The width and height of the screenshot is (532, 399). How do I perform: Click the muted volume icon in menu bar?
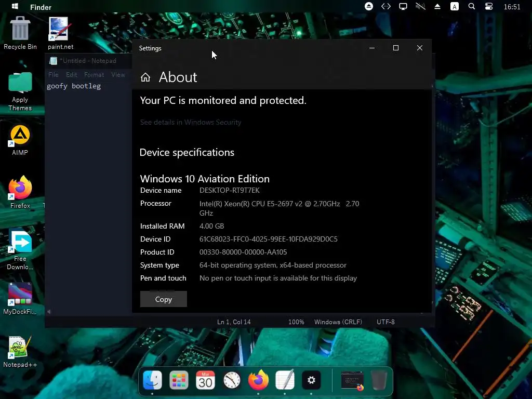click(420, 6)
